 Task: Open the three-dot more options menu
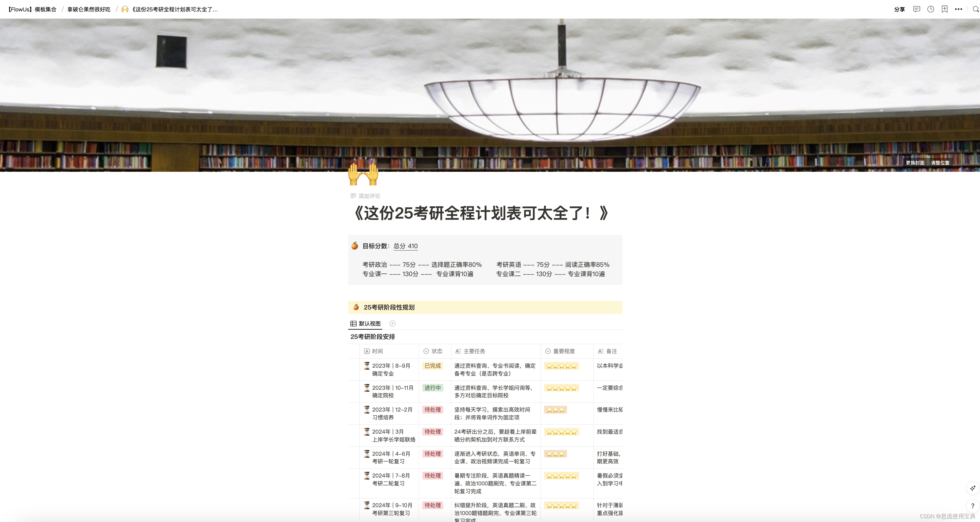[x=958, y=9]
